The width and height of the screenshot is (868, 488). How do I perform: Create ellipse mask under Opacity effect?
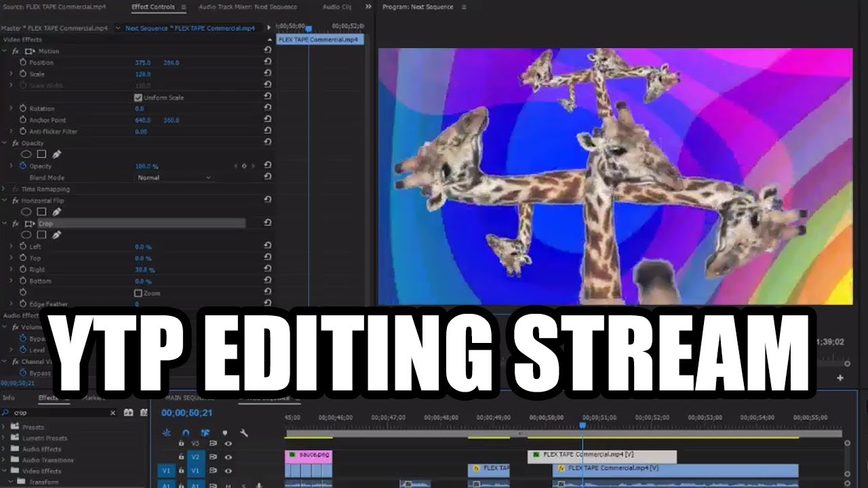[26, 155]
